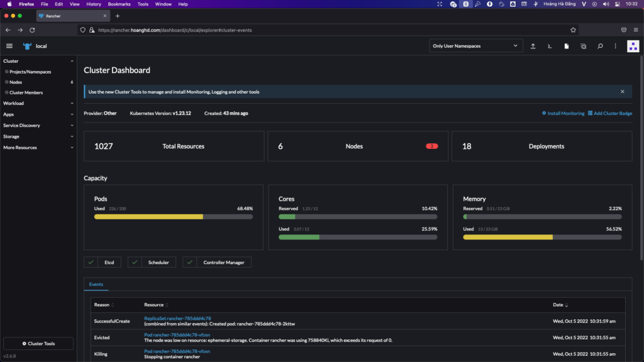Open the History menu
This screenshot has height=362, width=644.
[94, 4]
